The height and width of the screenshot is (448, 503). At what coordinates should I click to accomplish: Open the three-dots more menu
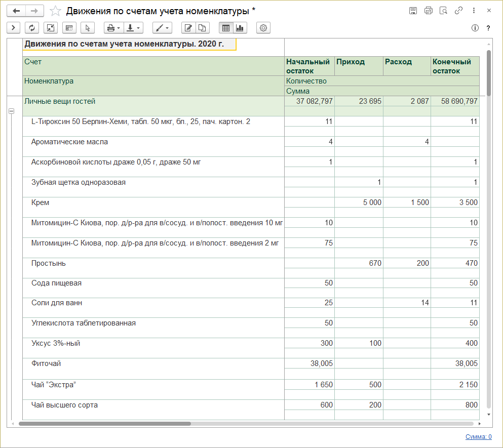(474, 11)
